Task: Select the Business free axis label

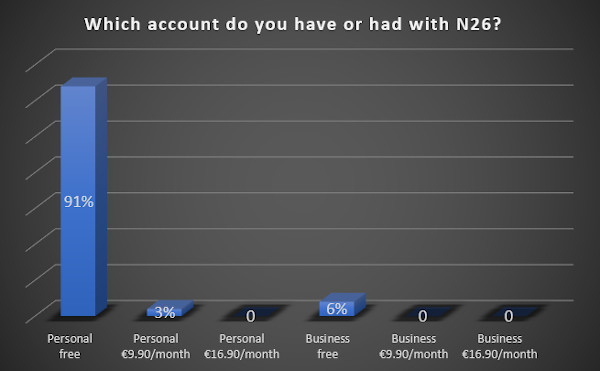Action: click(328, 346)
